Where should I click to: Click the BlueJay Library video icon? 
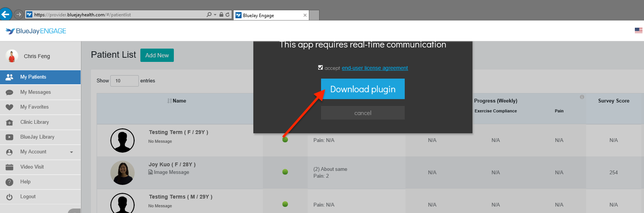coord(10,137)
